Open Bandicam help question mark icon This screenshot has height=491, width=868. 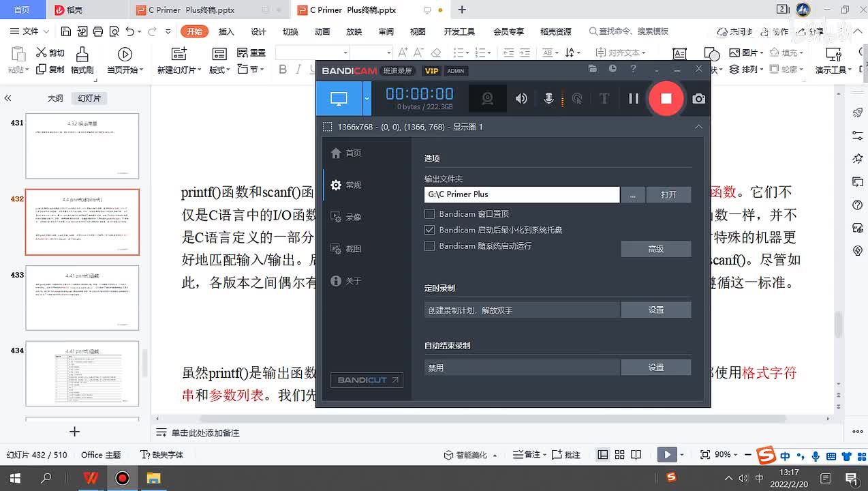click(633, 69)
